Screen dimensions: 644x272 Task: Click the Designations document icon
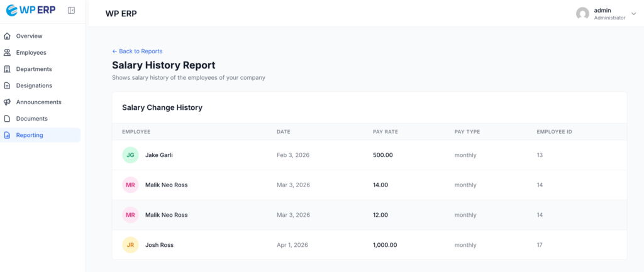[x=7, y=85]
